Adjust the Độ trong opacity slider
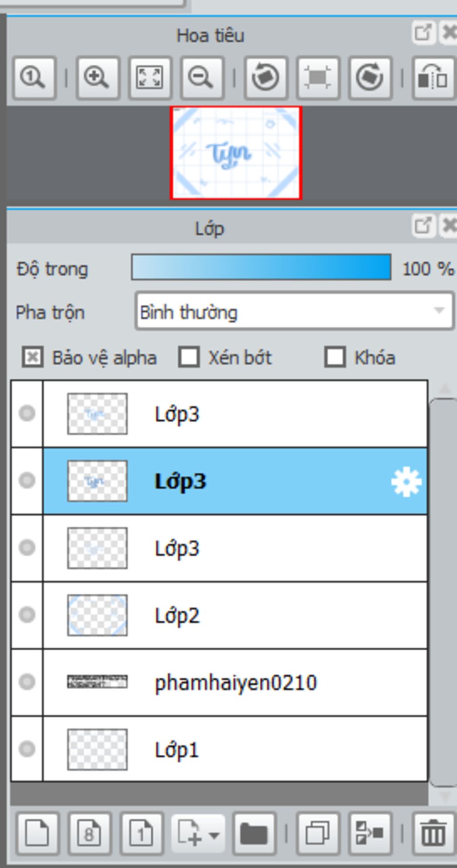Image resolution: width=457 pixels, height=868 pixels. 261,267
